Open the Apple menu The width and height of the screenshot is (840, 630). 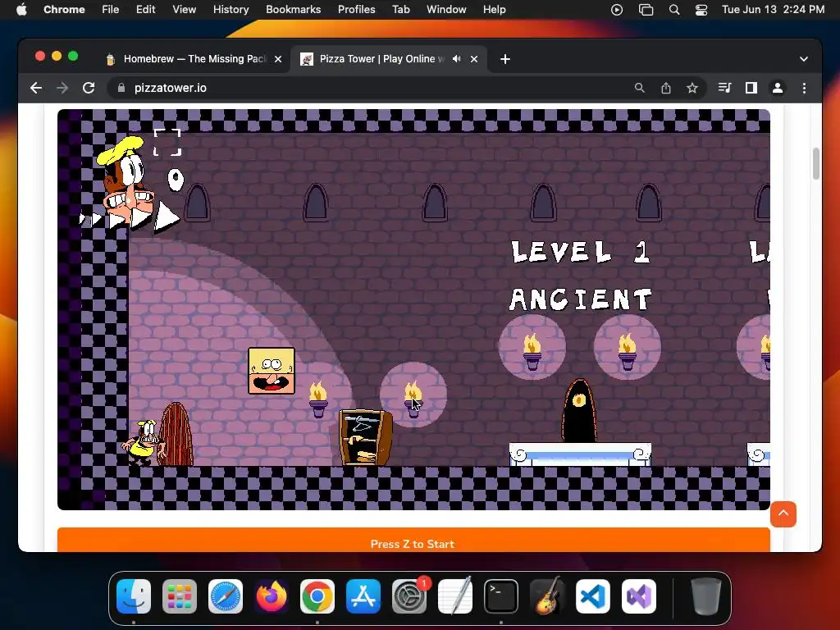click(21, 9)
